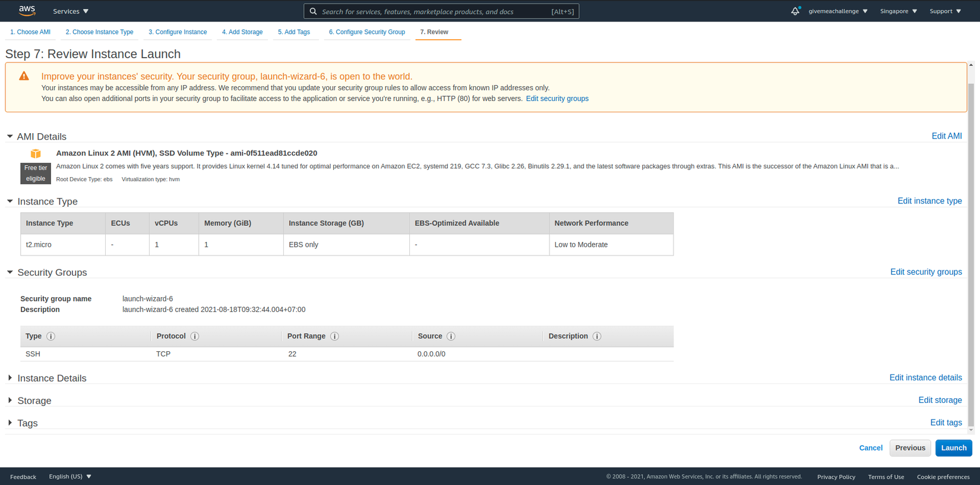Click the EBS only storage cell
Screen dimensions: 980x485
pos(346,245)
